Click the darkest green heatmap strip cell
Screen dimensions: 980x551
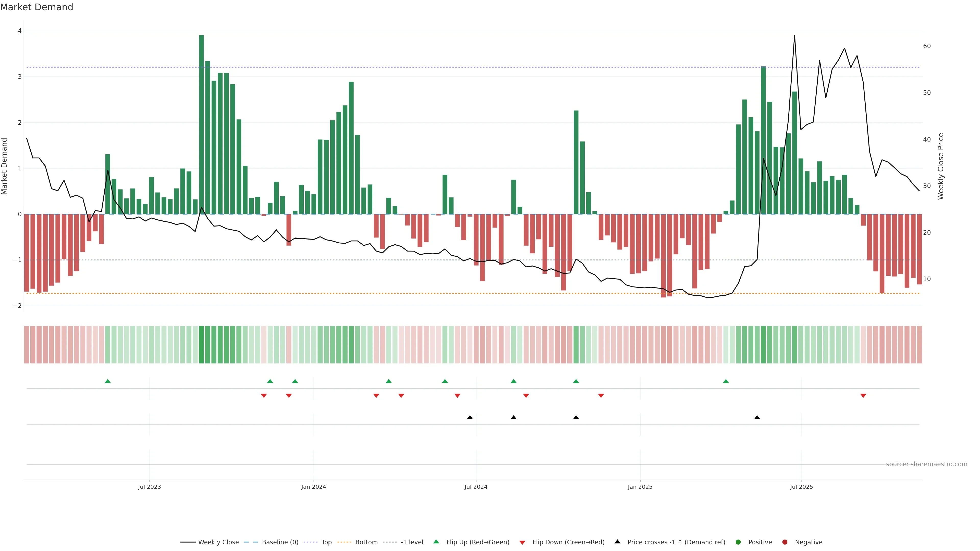[201, 345]
